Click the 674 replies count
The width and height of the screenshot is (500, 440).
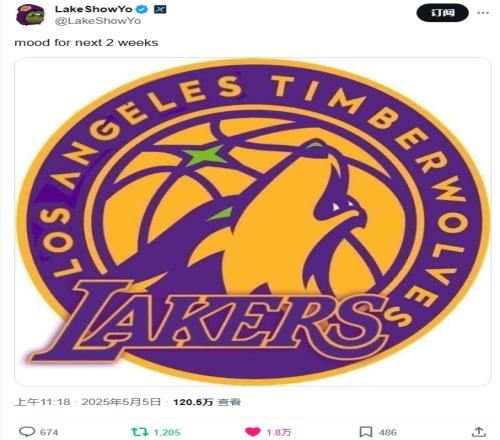coord(49,432)
